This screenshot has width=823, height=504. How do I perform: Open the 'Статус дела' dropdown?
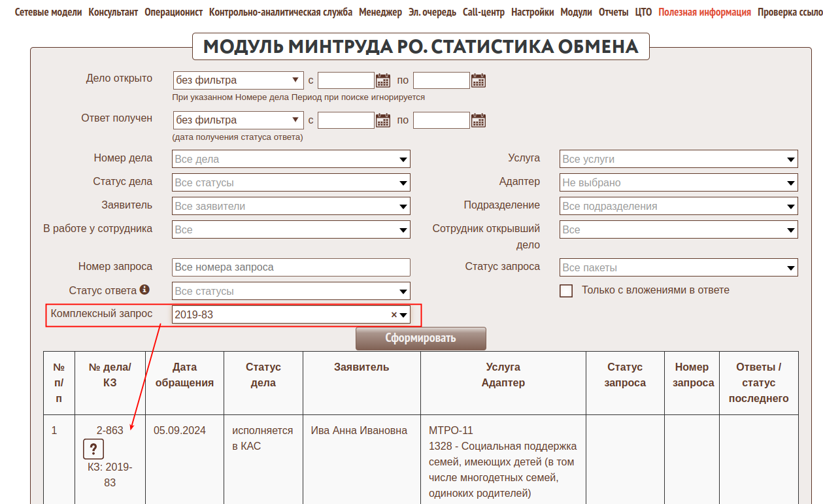tap(291, 183)
